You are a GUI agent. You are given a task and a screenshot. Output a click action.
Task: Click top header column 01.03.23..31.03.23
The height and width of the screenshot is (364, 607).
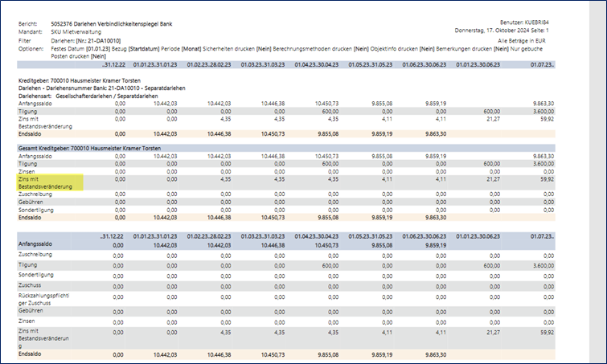click(x=262, y=65)
